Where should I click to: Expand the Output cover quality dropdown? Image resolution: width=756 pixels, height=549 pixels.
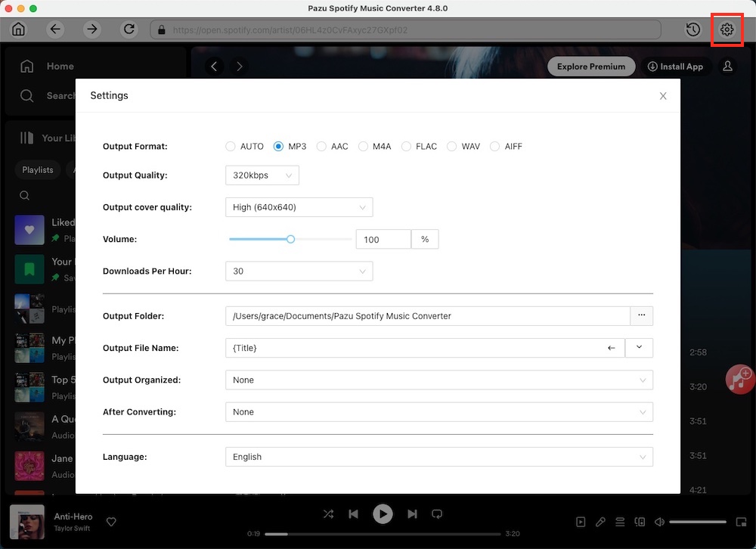[x=299, y=207]
